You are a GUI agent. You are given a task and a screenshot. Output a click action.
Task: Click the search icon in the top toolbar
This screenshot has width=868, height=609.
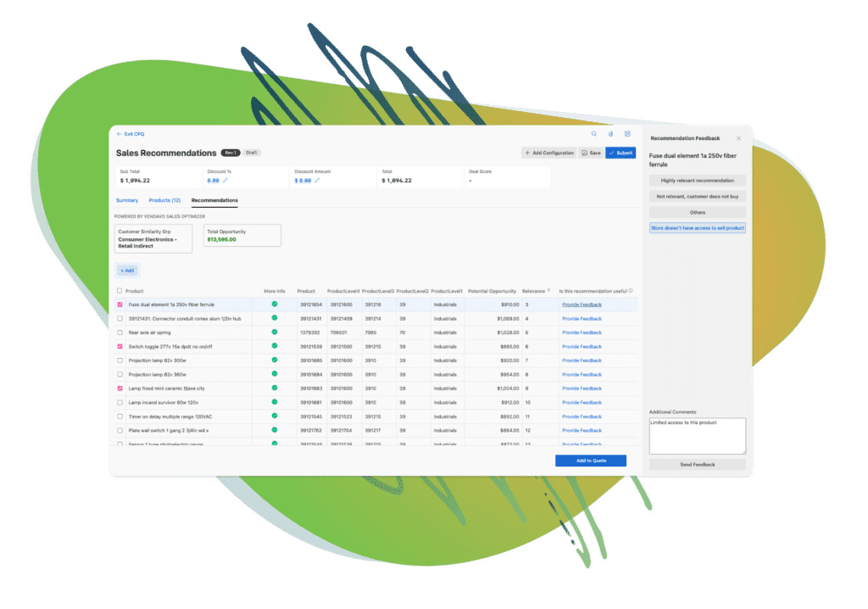pos(593,134)
